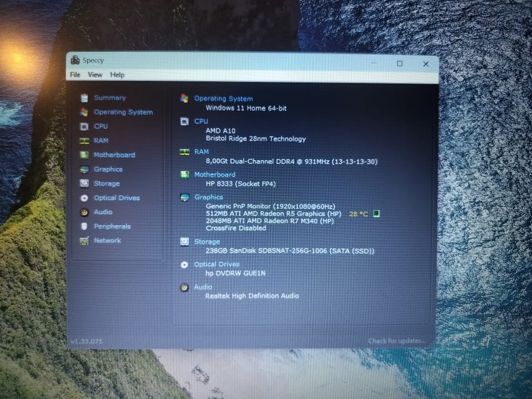Open the File menu
Viewport: 532px width, 399px height.
pyautogui.click(x=75, y=75)
